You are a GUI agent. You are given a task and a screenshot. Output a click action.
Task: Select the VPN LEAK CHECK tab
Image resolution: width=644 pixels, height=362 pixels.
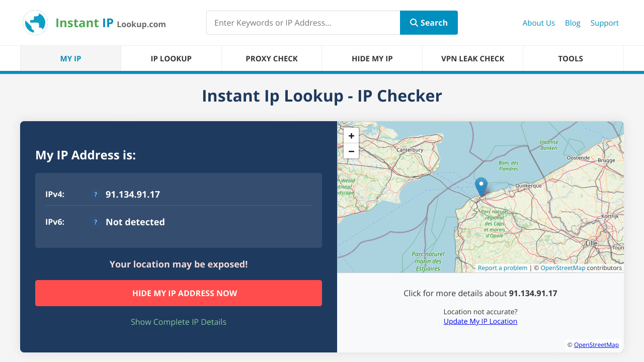[473, 58]
